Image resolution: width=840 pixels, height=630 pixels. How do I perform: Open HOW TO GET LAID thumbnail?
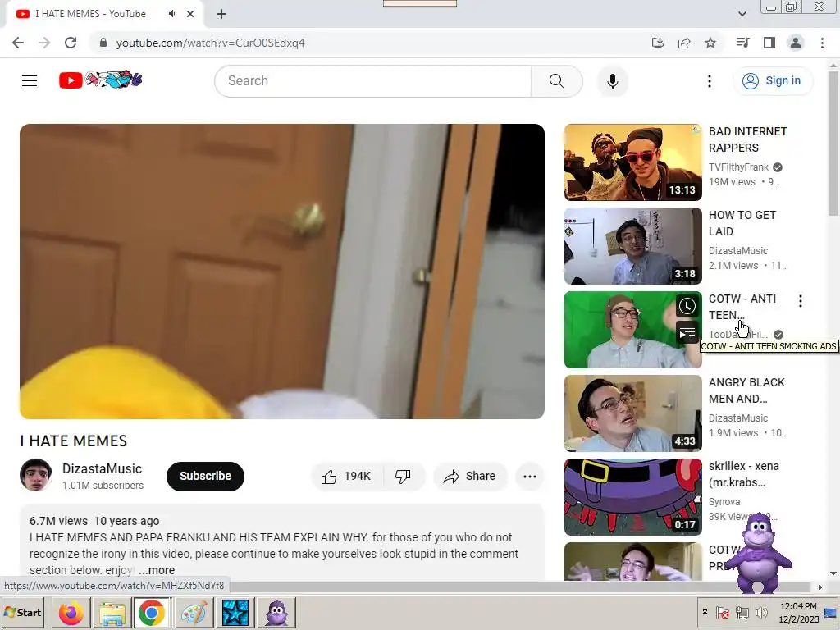pyautogui.click(x=632, y=246)
